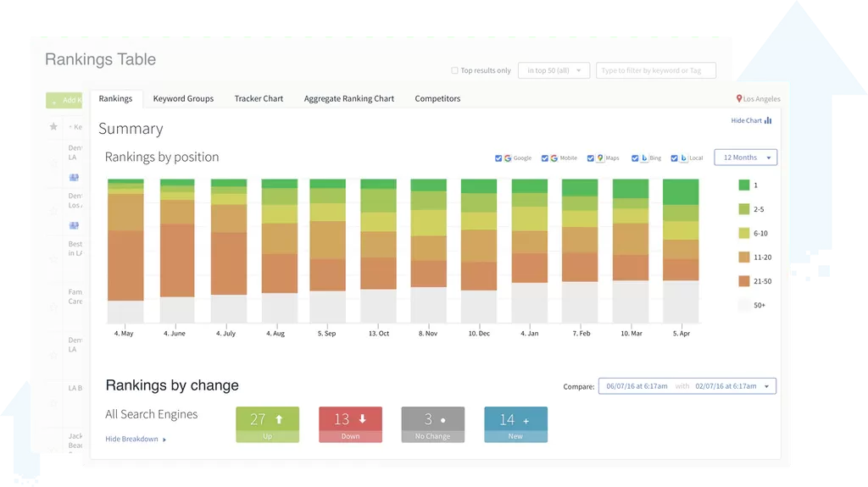
Task: Open the 12 Months time range dropdown
Action: coord(745,158)
